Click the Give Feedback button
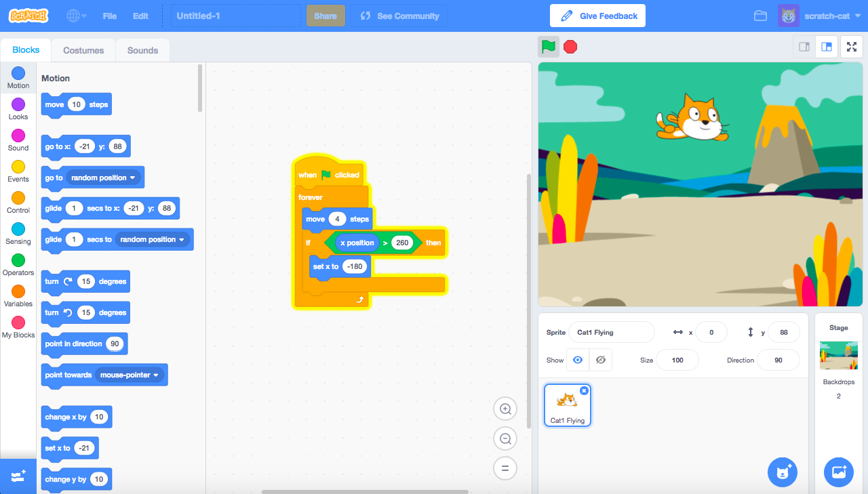This screenshot has width=868, height=494. tap(597, 15)
